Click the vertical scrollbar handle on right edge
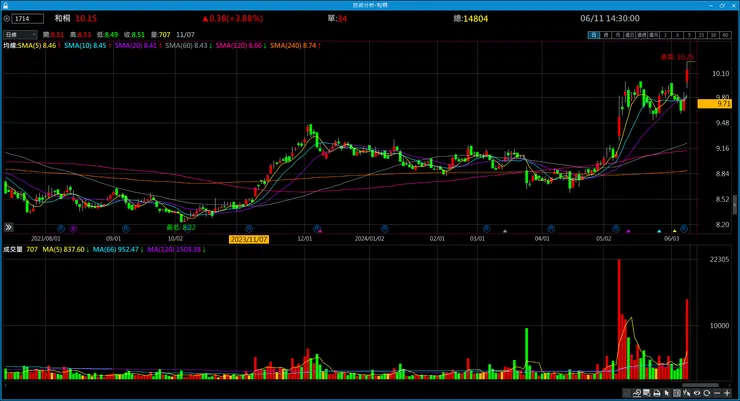This screenshot has height=401, width=740. [734, 204]
